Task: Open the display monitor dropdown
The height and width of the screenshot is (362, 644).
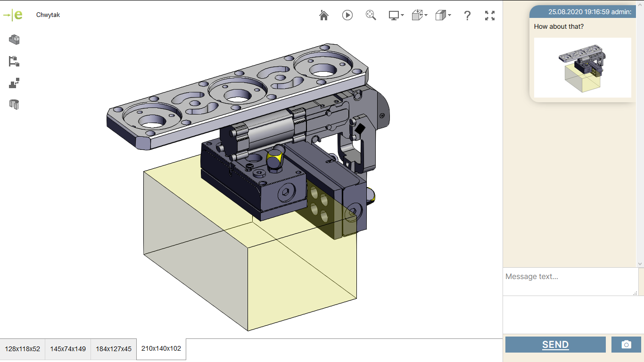Action: point(396,16)
